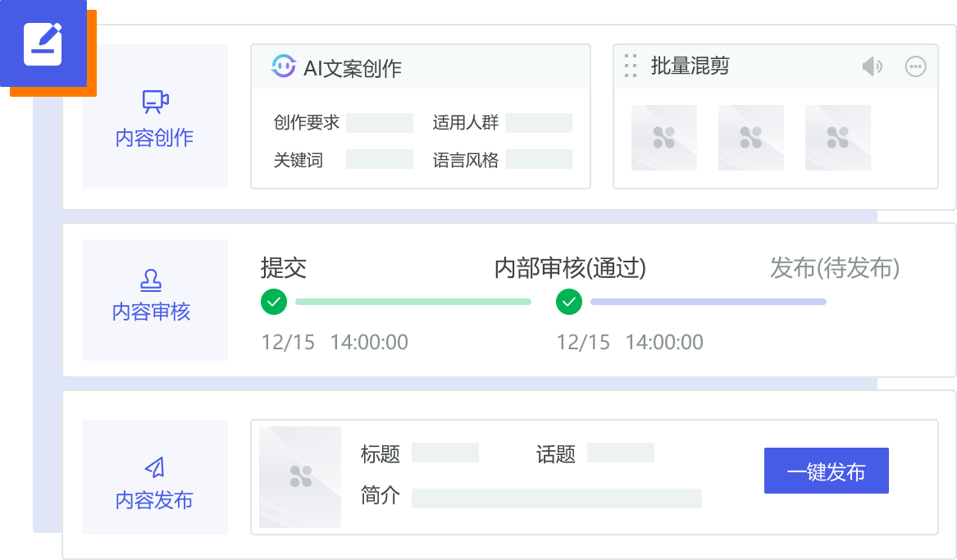Click the green checkmark under 内部审核(通过)
The image size is (957, 560).
click(568, 302)
